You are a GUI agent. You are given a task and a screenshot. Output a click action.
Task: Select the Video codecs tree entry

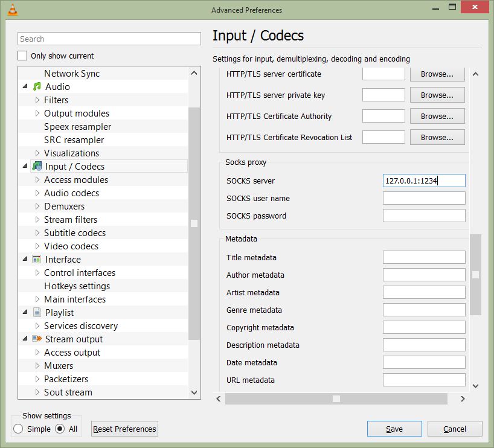click(x=71, y=246)
